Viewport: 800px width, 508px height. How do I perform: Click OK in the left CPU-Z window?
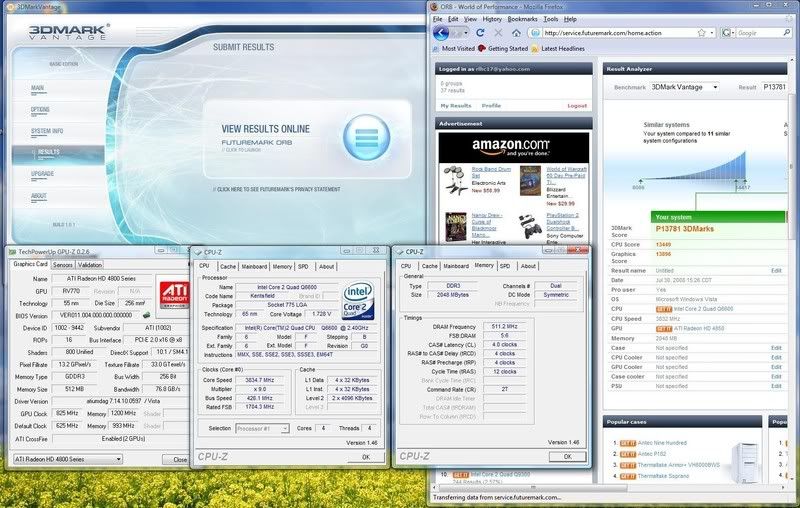[366, 457]
